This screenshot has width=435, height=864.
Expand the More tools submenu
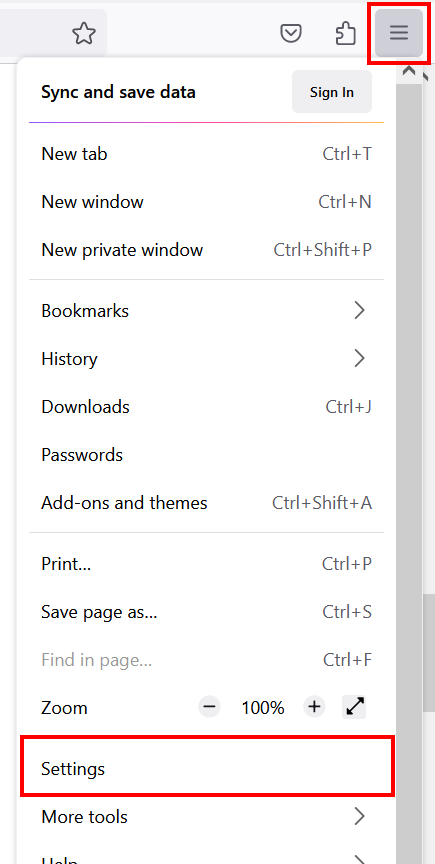(206, 816)
